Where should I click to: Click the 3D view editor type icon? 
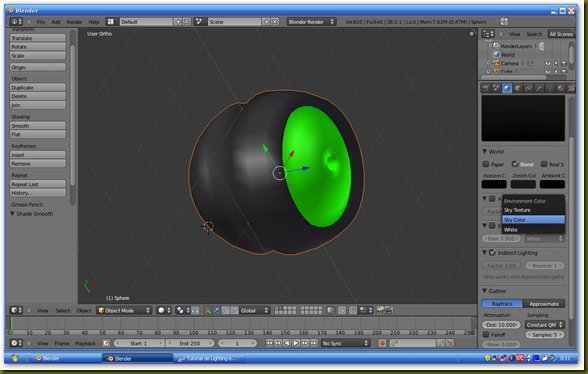click(x=16, y=310)
